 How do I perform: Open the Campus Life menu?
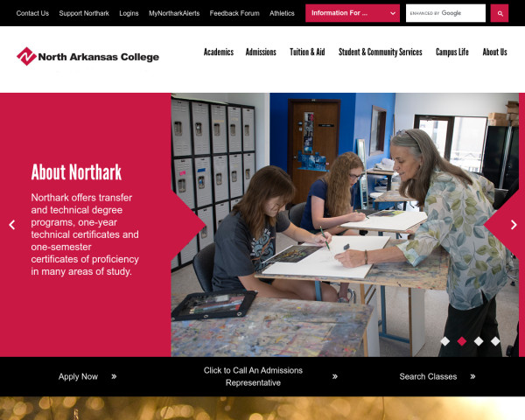[452, 52]
